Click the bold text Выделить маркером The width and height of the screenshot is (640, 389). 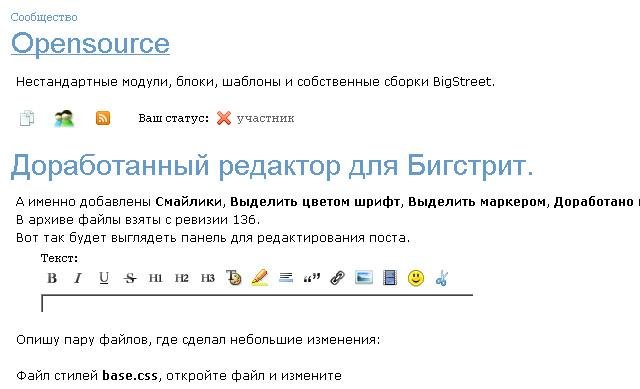[477, 202]
